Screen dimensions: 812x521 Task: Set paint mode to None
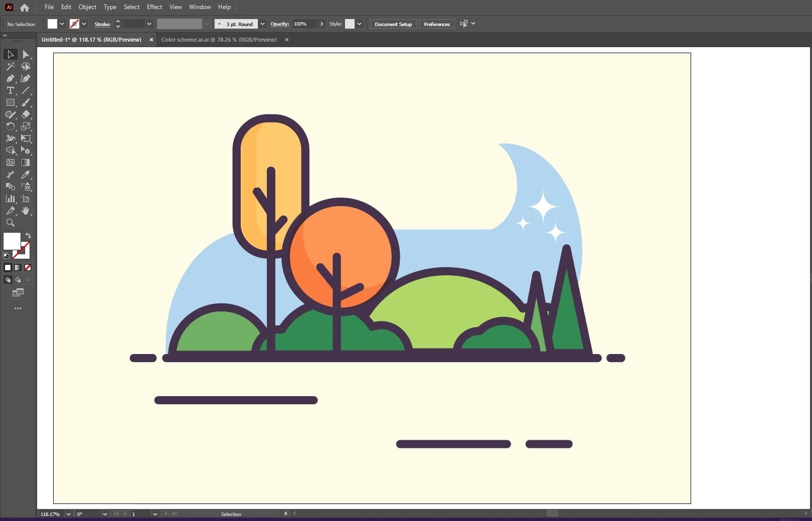pyautogui.click(x=28, y=267)
